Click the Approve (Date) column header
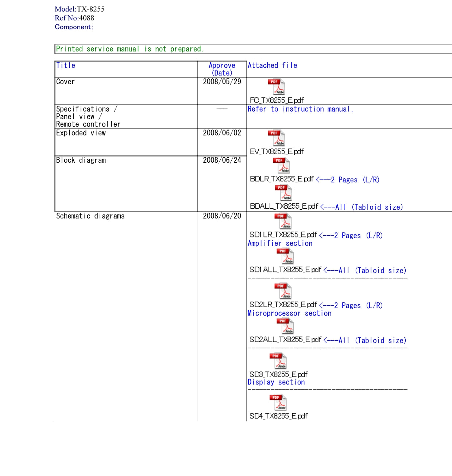Screen dimensions: 452x476 coord(222,69)
